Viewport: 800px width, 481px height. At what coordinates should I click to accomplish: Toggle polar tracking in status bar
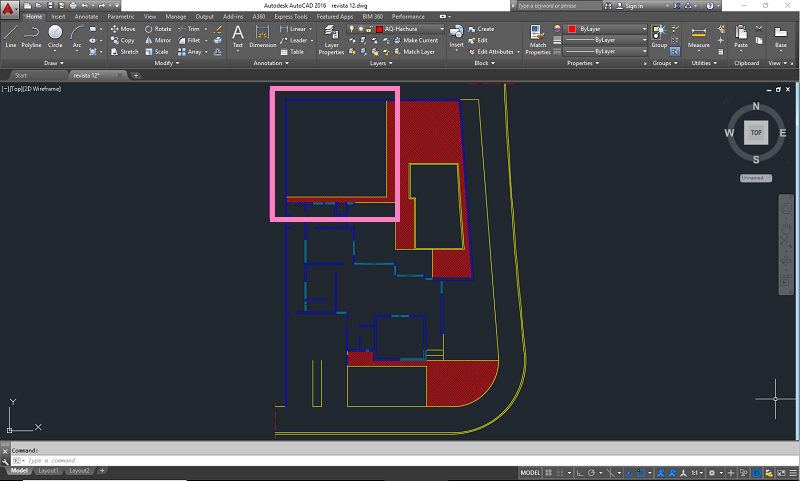pyautogui.click(x=591, y=473)
